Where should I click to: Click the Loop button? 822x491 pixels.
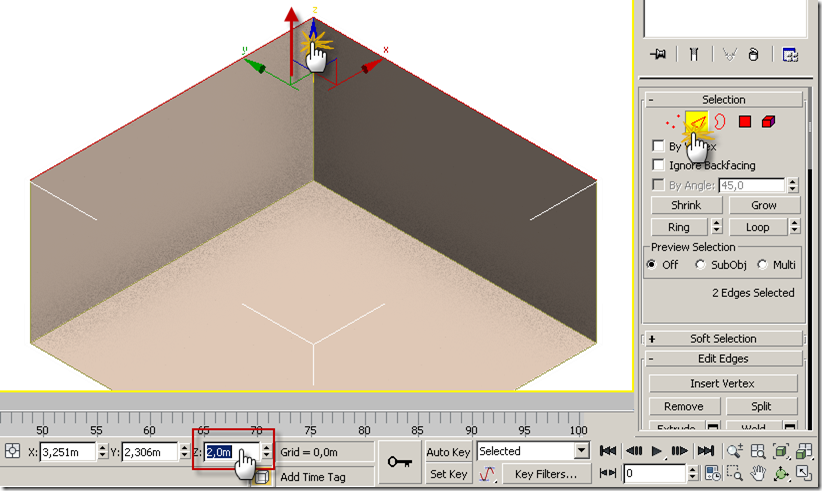coord(758,227)
